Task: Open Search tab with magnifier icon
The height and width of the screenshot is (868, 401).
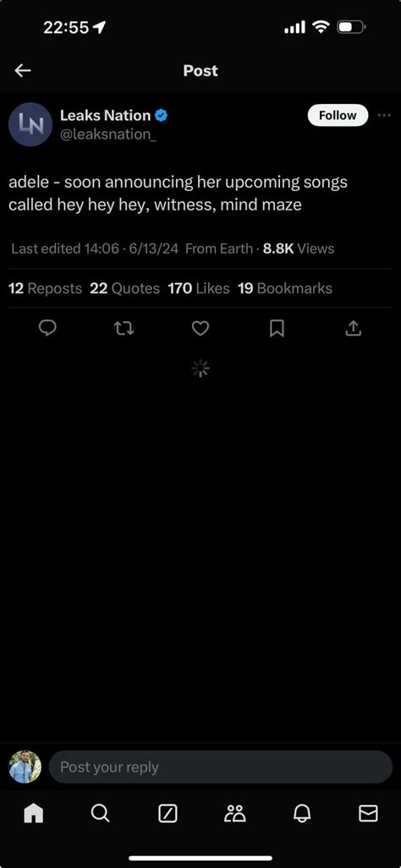Action: pos(100,813)
